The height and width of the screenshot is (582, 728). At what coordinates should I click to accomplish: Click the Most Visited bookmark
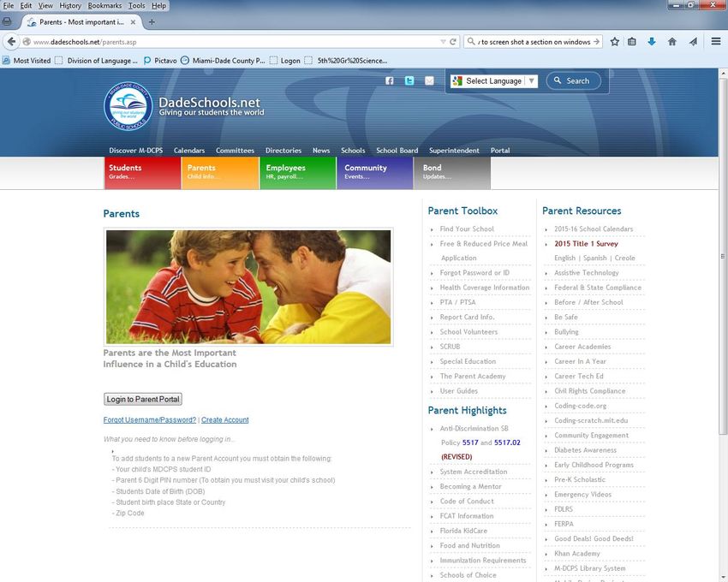[27, 60]
